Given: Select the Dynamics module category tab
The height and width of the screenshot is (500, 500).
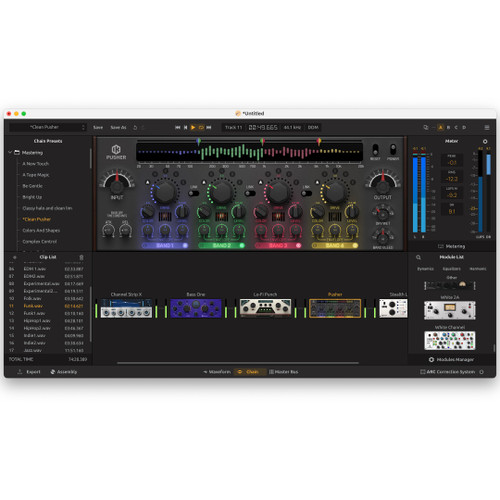Looking at the screenshot, I should pos(426,269).
